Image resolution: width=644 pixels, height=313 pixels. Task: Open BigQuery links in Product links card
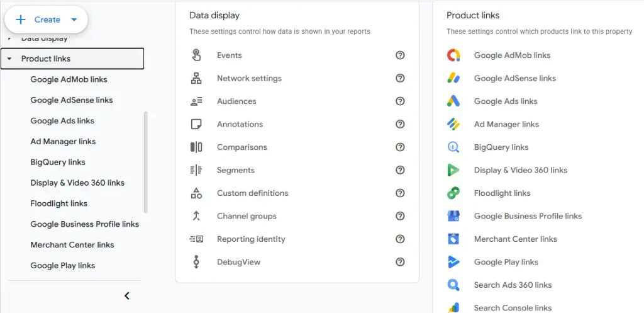[501, 147]
